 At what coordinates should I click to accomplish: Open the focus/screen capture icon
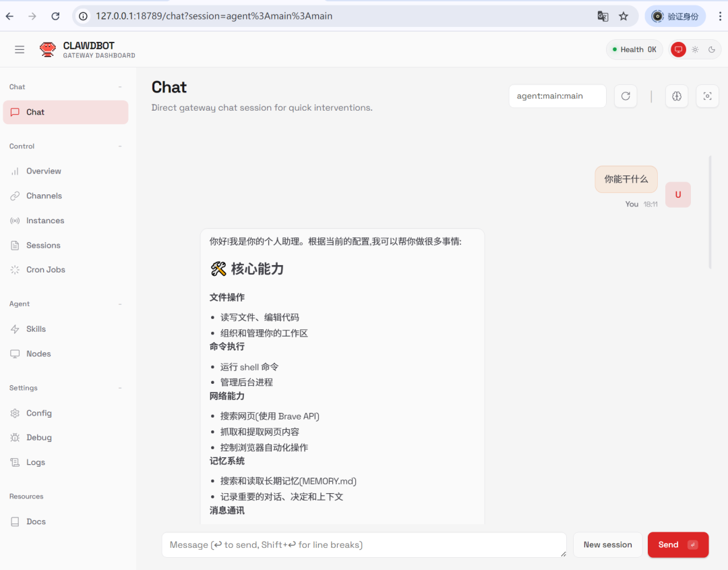(706, 96)
